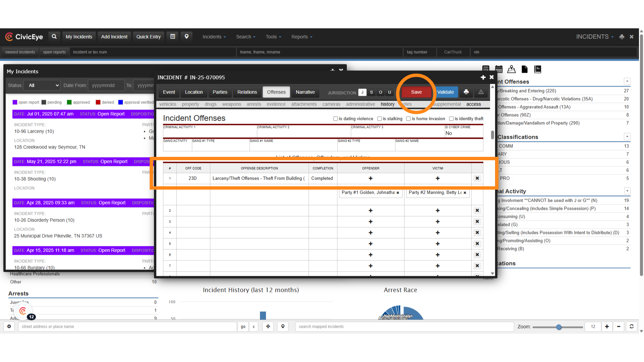Delete offense row 4 with the x icon
Image resolution: width=644 pixels, height=362 pixels.
coord(477,233)
